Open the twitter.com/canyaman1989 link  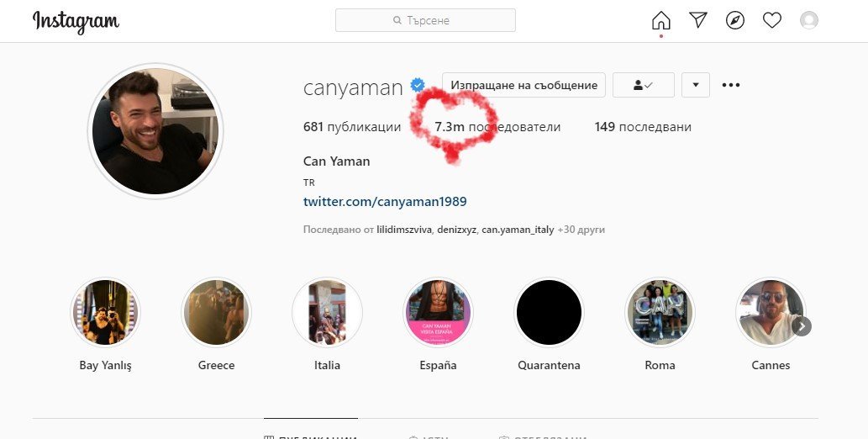pyautogui.click(x=385, y=201)
